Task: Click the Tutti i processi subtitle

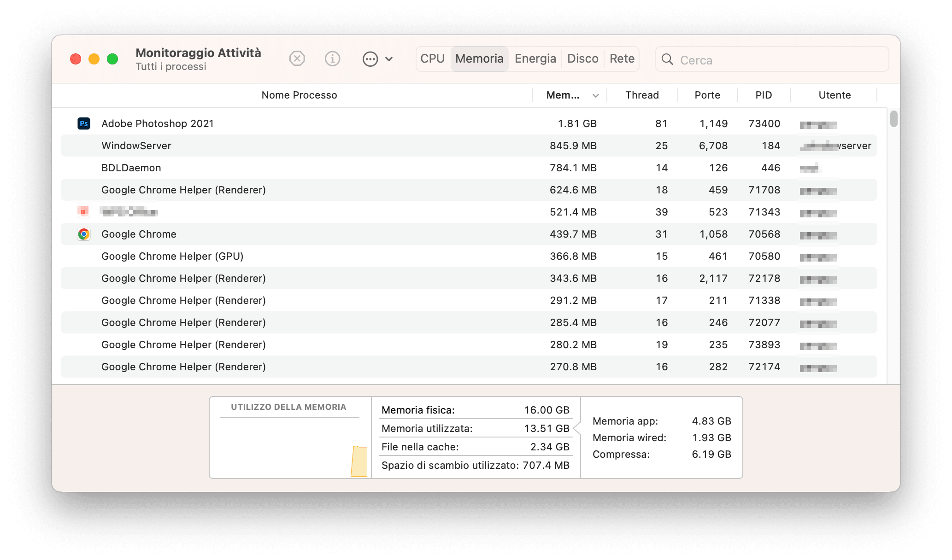Action: click(x=171, y=67)
